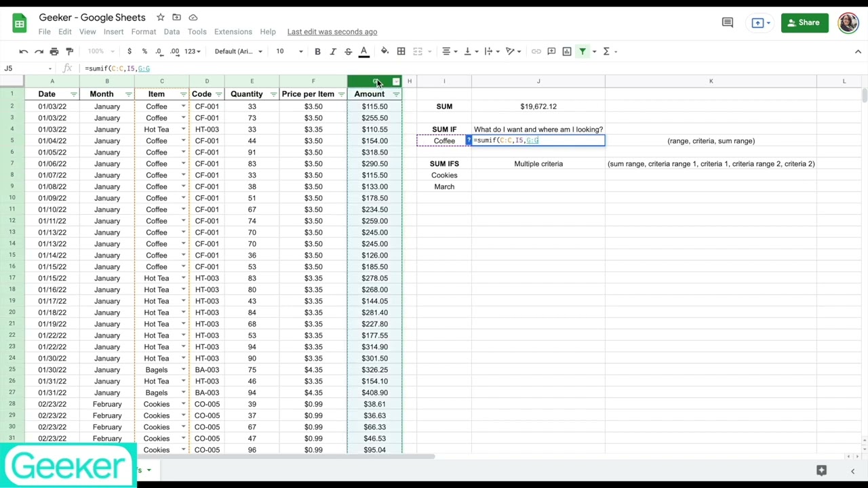Viewport: 868px width, 488px height.
Task: Open the Edit menu
Action: (x=65, y=32)
